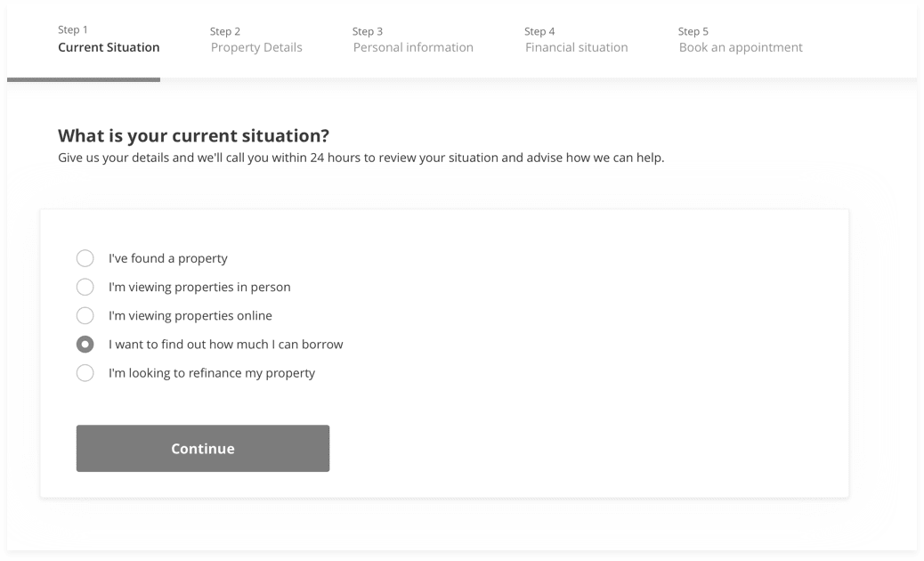Click the "I've found a property" label text

(x=168, y=258)
